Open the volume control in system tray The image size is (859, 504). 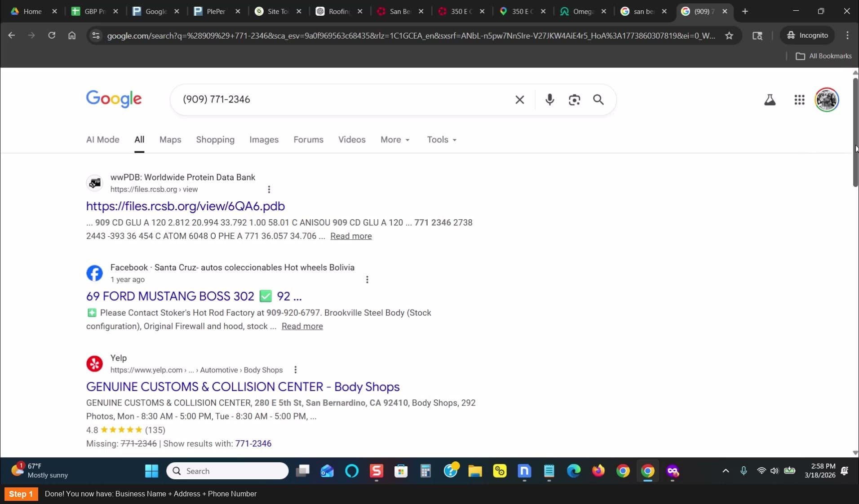click(x=774, y=471)
